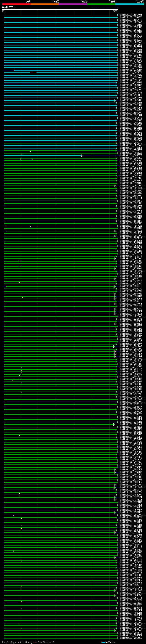Select the UniRef100_C5DB47 label
The width and height of the screenshot is (146, 644).
pyautogui.click(x=131, y=249)
